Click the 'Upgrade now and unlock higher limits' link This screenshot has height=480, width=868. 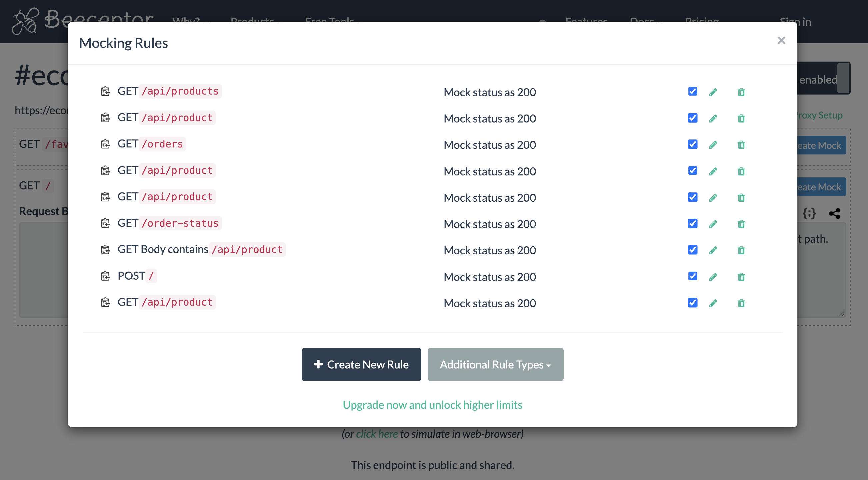[433, 405]
